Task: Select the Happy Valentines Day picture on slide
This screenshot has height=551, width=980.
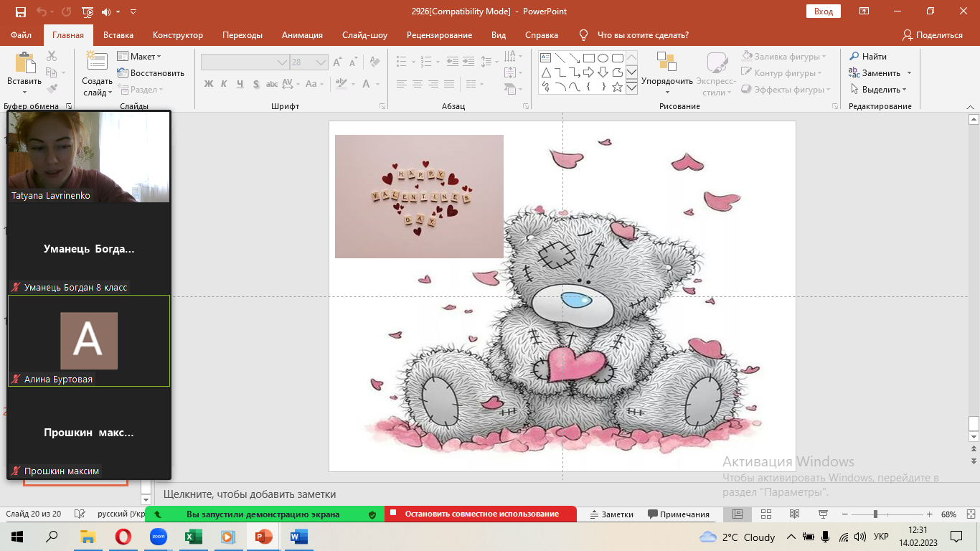Action: point(419,197)
